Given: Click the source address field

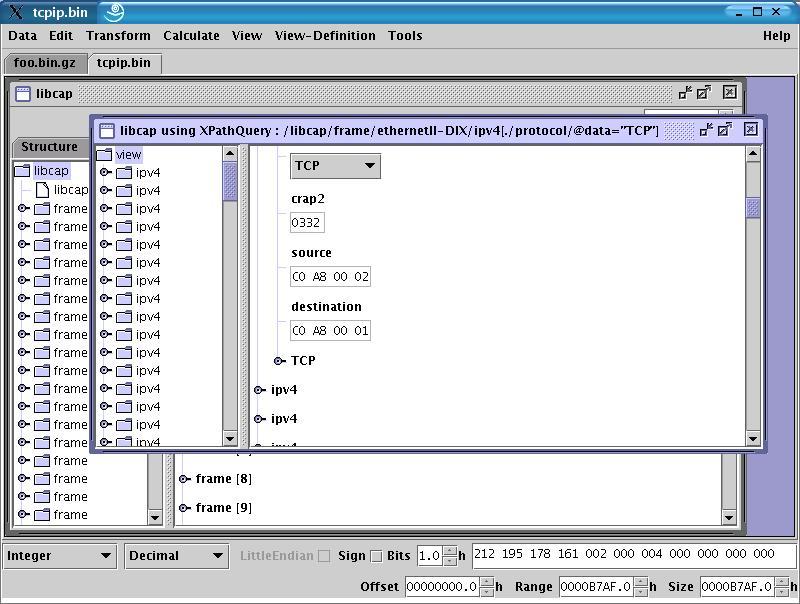Looking at the screenshot, I should (330, 277).
